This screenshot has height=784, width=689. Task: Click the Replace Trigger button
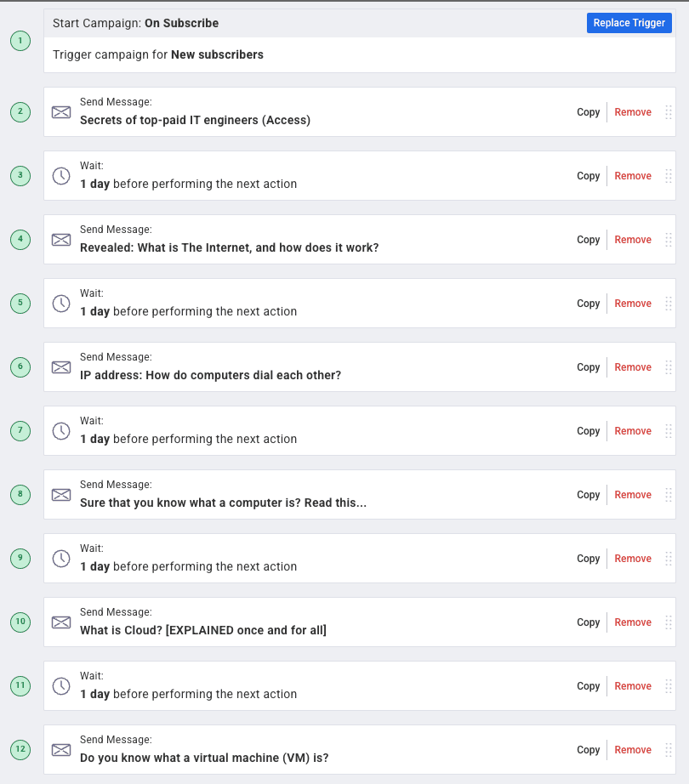tap(629, 23)
